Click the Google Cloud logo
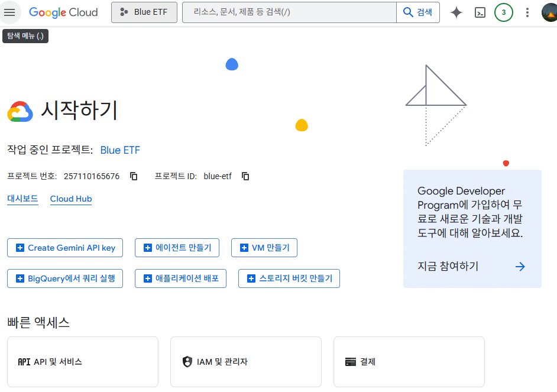 click(x=63, y=12)
